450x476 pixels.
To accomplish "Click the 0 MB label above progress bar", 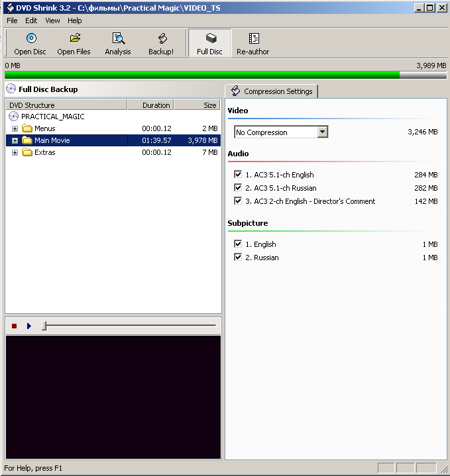I will 13,66.
